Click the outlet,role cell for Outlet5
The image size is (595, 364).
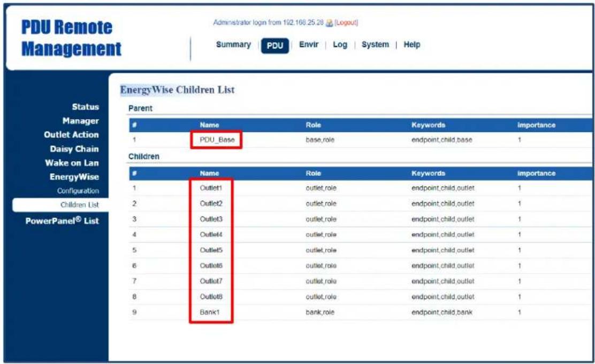pyautogui.click(x=321, y=250)
